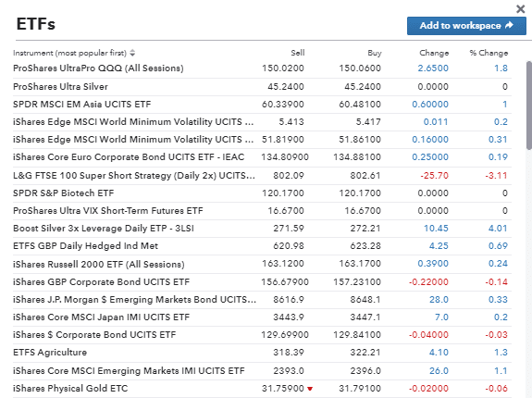Click sell price 5.413
The image size is (532, 398).
(x=291, y=122)
